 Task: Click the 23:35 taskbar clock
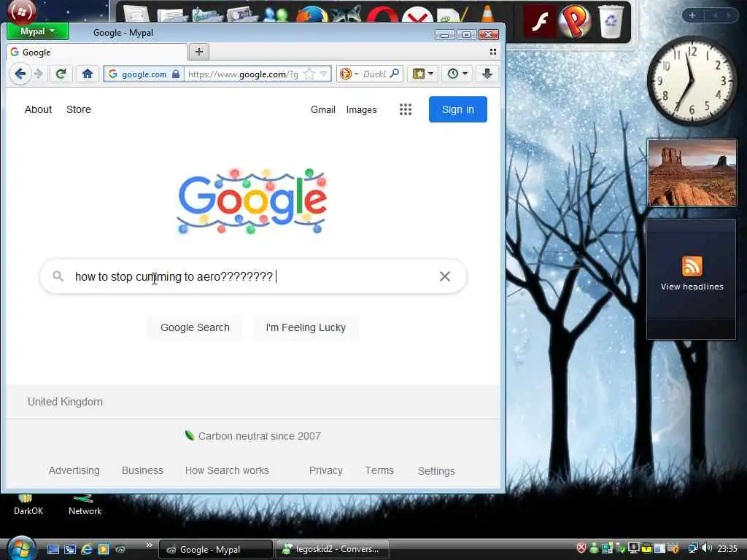click(727, 548)
